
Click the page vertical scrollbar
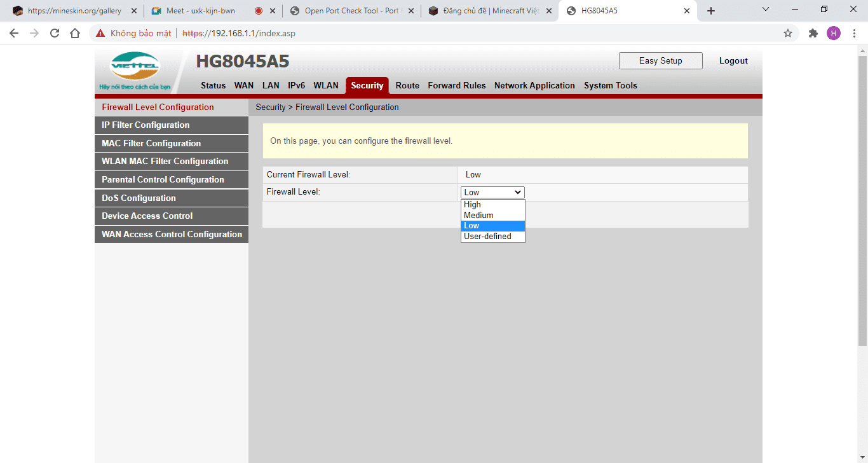click(862, 201)
